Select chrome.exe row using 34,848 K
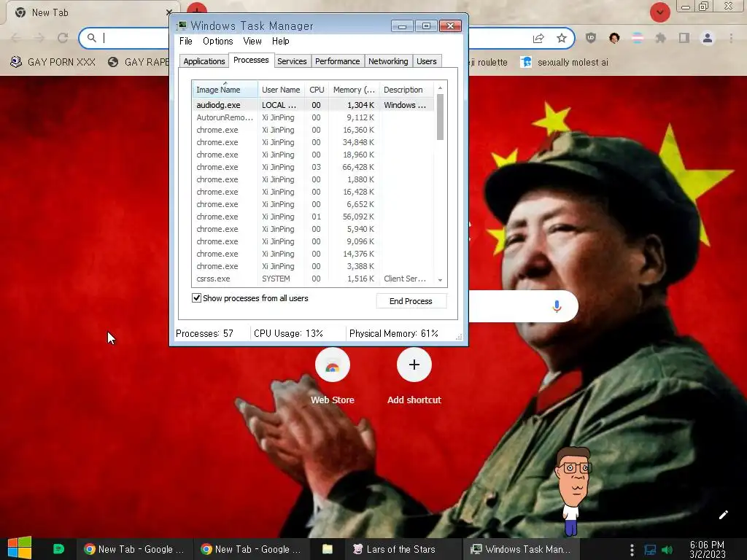The width and height of the screenshot is (747, 560). [x=313, y=142]
